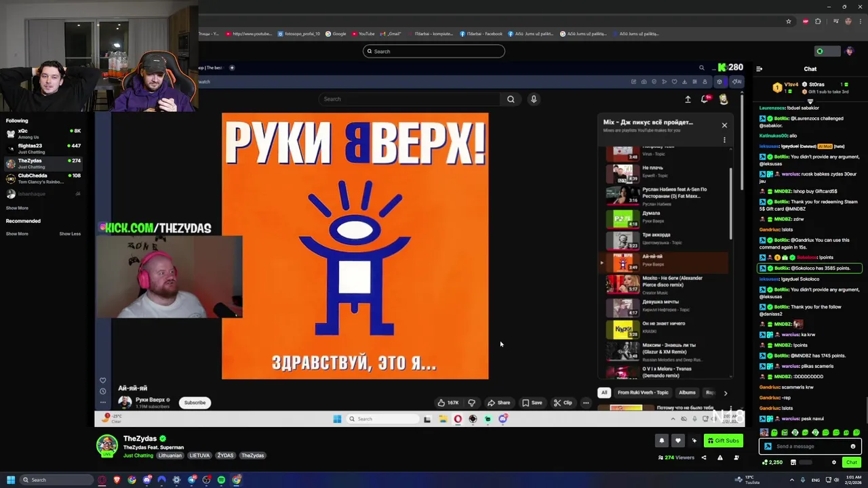This screenshot has width=868, height=488.
Task: Click the Kick search field
Action: [x=434, y=52]
